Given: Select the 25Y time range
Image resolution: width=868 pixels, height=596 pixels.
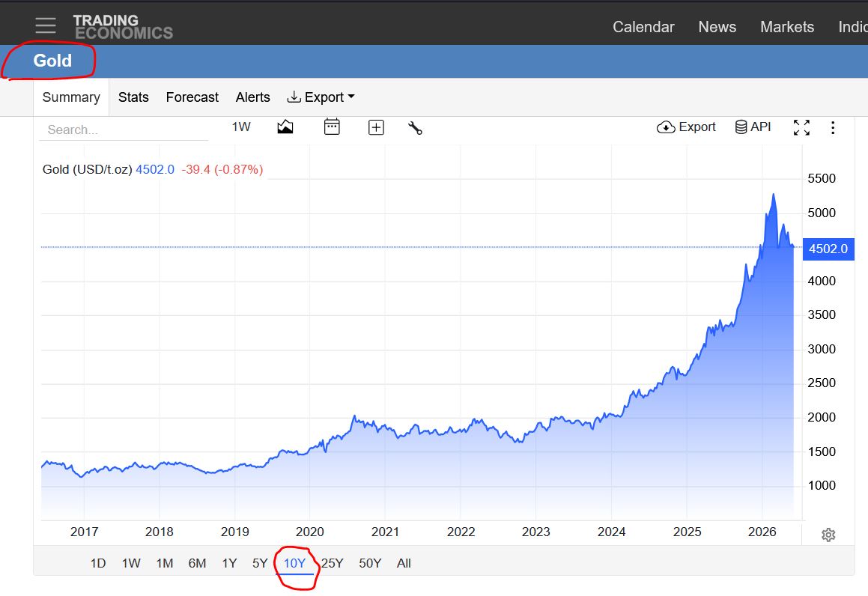Looking at the screenshot, I should pos(332,563).
